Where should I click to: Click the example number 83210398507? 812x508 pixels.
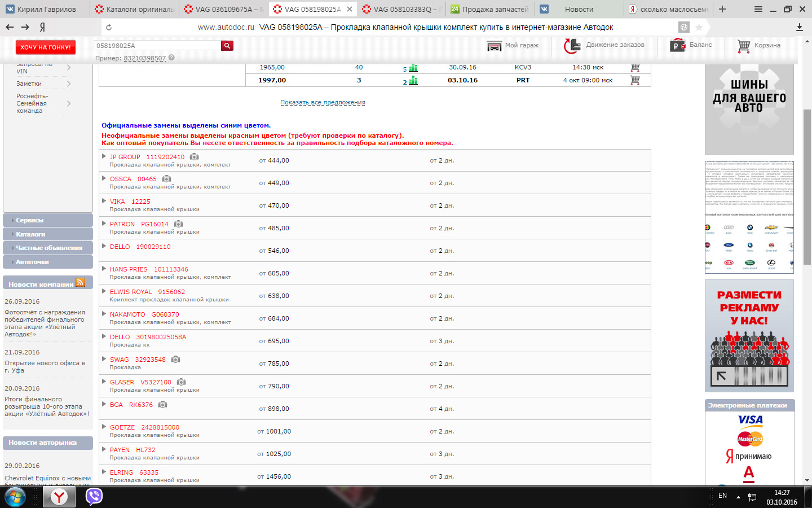[x=145, y=58]
